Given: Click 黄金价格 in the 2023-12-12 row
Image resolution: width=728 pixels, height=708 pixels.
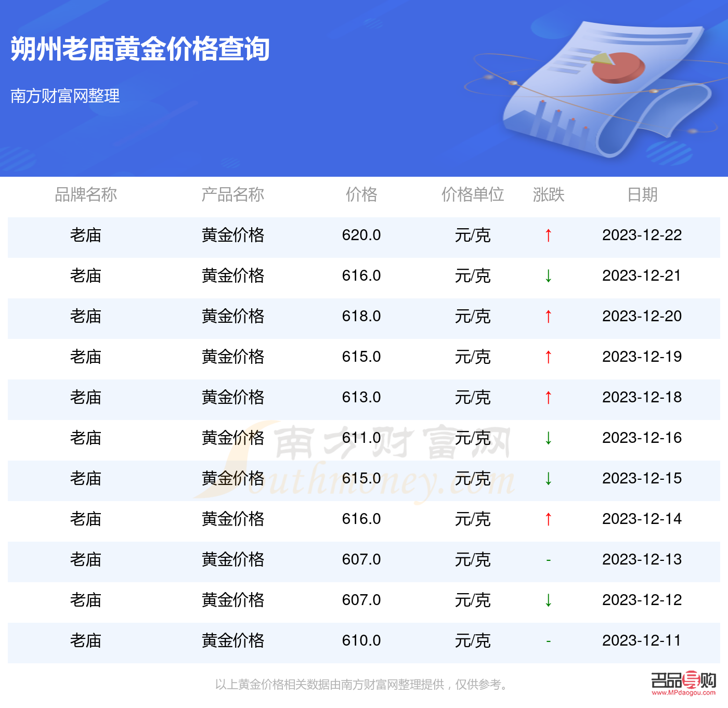Looking at the screenshot, I should pos(233,600).
